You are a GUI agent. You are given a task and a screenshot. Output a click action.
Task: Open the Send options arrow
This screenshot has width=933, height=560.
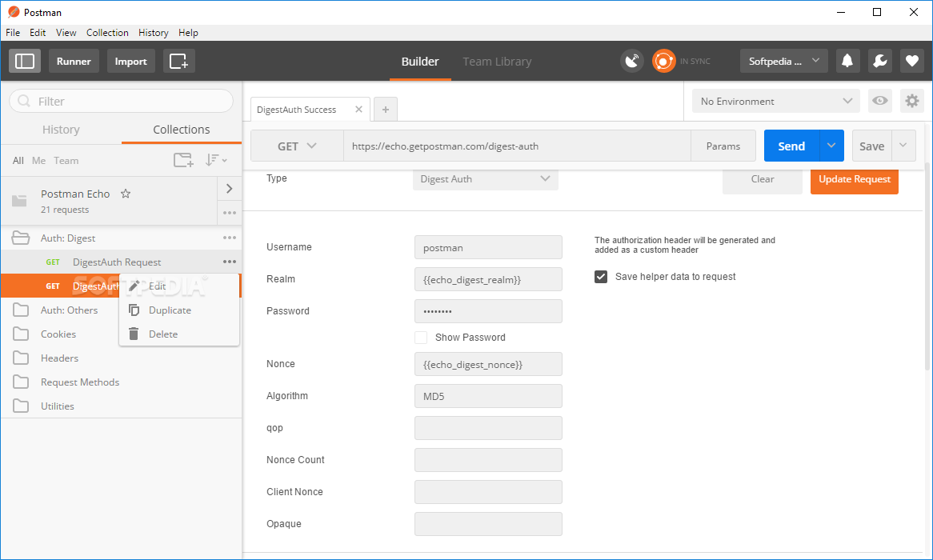click(831, 146)
